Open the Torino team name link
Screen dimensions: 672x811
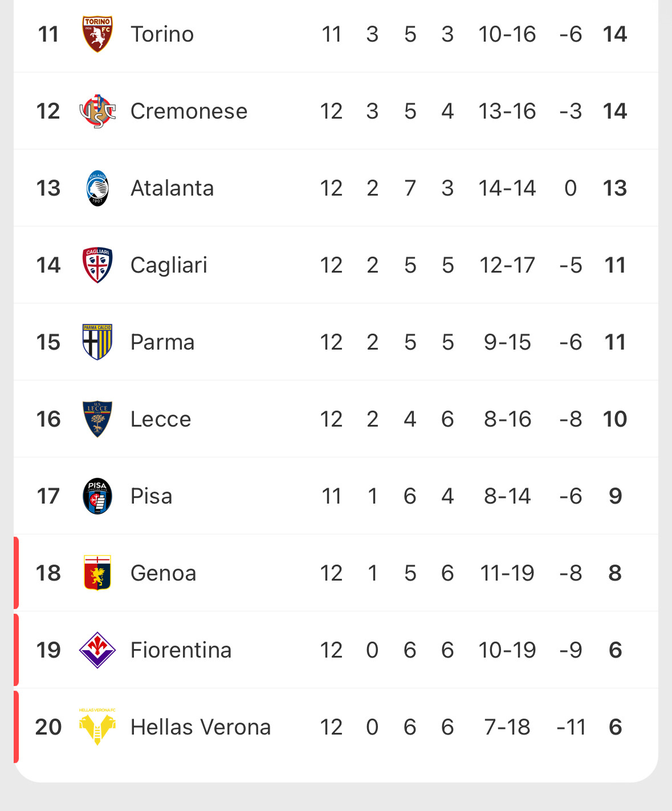click(x=162, y=34)
